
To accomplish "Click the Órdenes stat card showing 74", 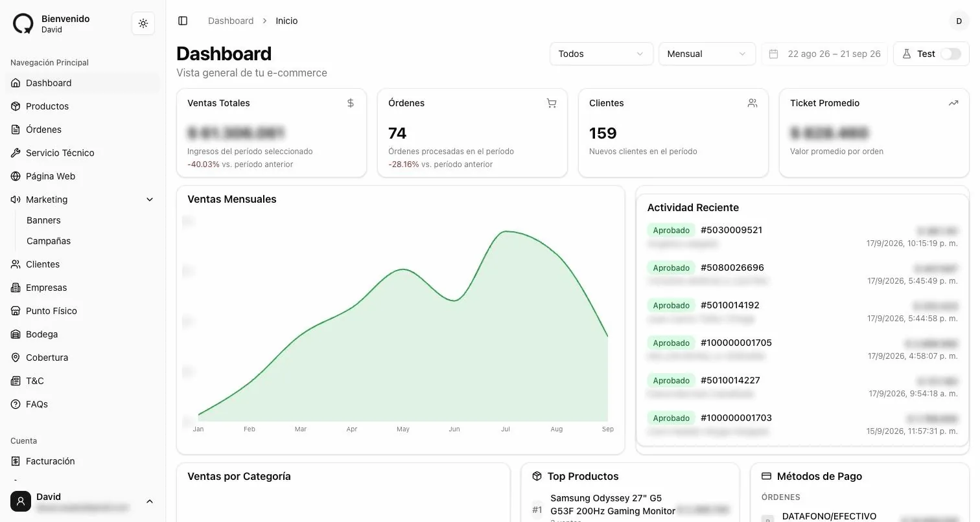I will coord(472,133).
